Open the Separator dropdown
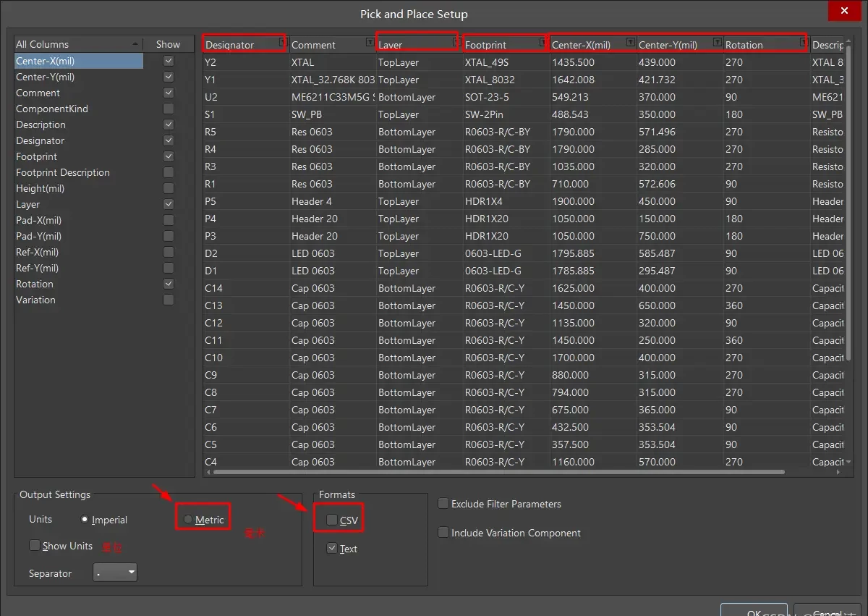Image resolution: width=868 pixels, height=616 pixels. pyautogui.click(x=115, y=573)
